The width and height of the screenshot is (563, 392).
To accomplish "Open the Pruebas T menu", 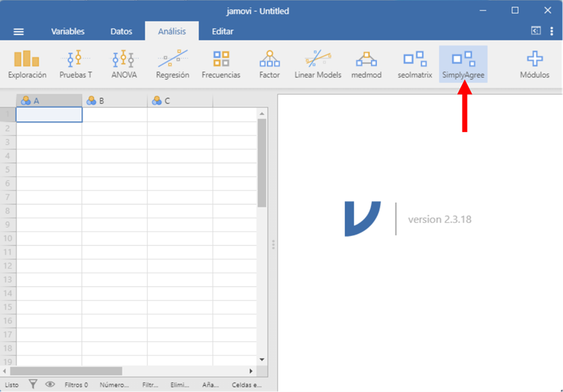I will [76, 64].
